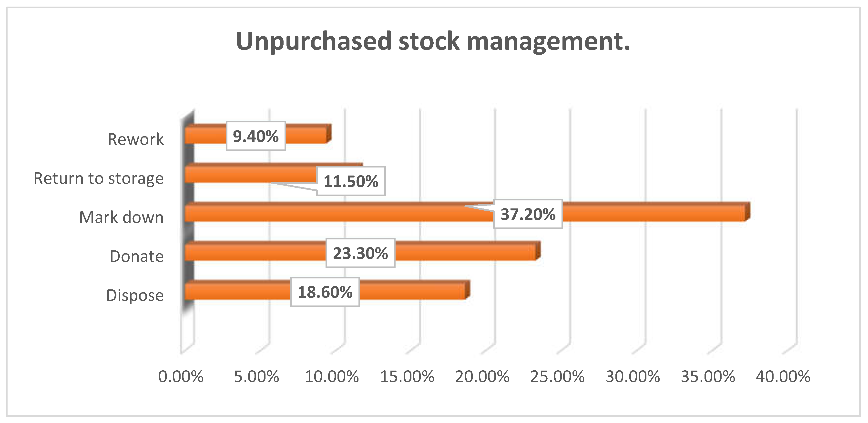Click the 'Mark down' axis label

click(x=121, y=217)
